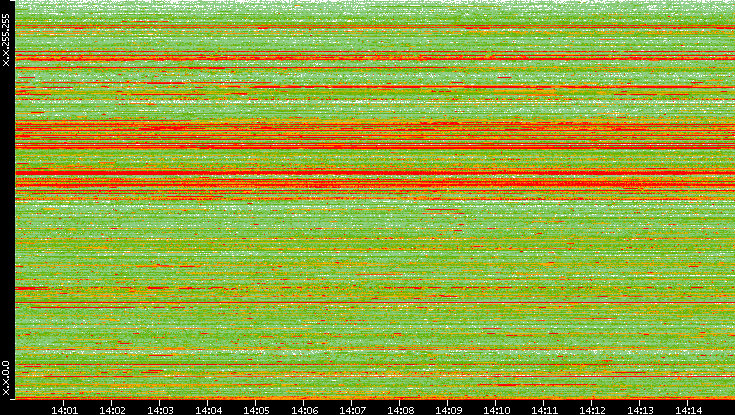The height and width of the screenshot is (415, 735).
Task: Select the 14:12 time axis label
Action: pyautogui.click(x=592, y=410)
